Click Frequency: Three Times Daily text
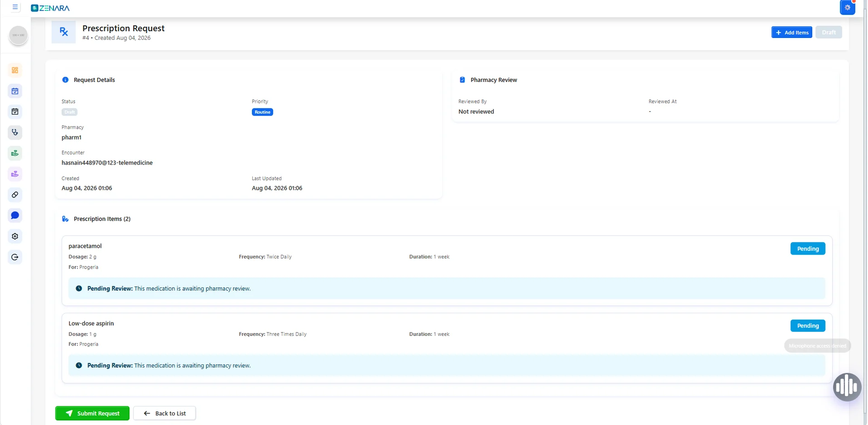Image resolution: width=868 pixels, height=425 pixels. [273, 334]
